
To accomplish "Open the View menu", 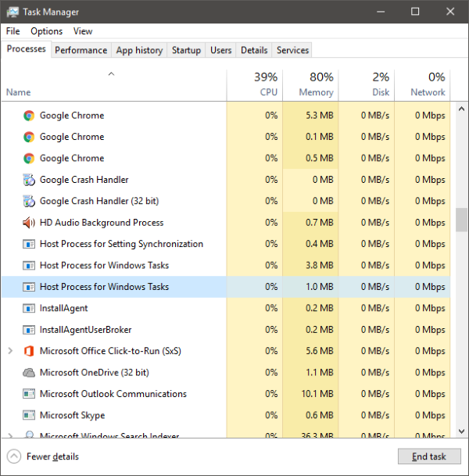I will [x=83, y=31].
